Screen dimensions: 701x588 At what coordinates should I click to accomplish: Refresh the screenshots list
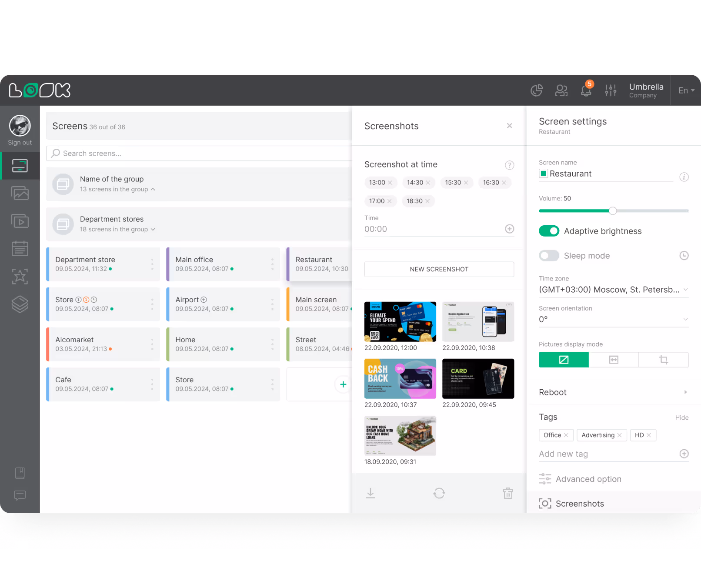[439, 493]
